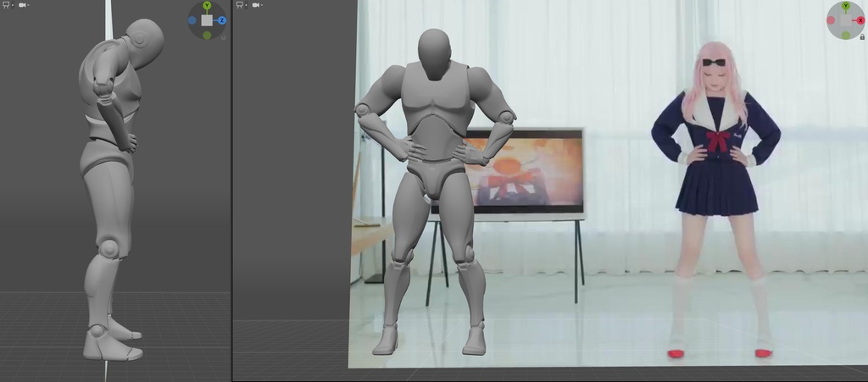Click the red X axis on right gizmo
Viewport: 868px width, 382px height.
pos(861,20)
